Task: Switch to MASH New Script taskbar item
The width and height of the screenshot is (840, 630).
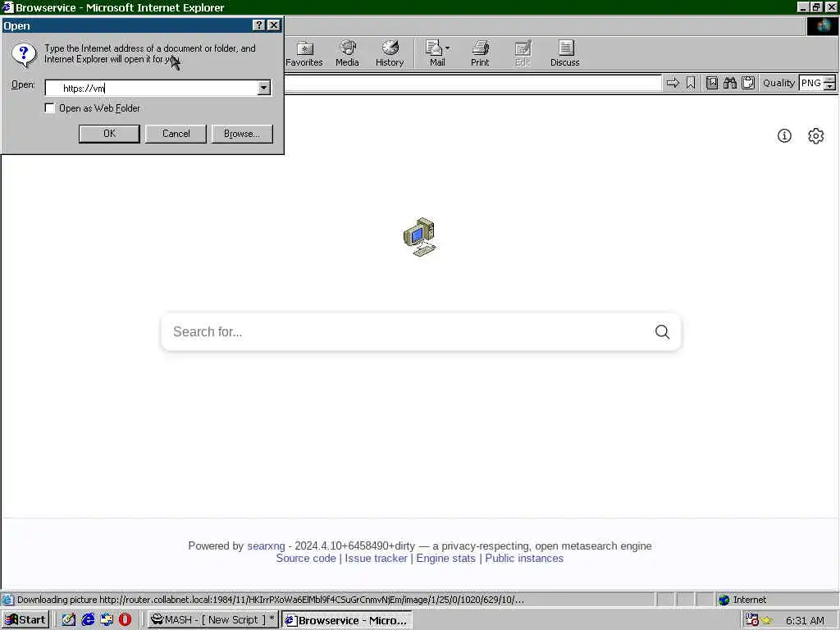Action: (212, 620)
